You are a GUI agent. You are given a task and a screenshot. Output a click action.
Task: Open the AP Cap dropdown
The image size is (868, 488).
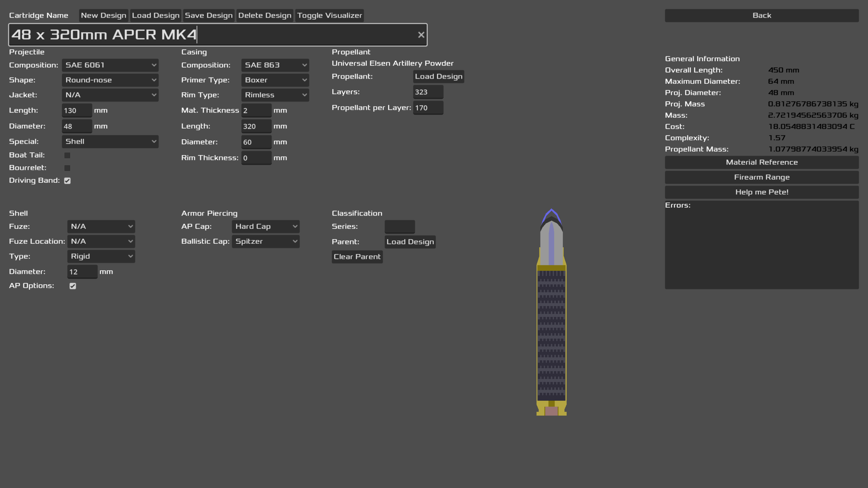[x=266, y=226]
